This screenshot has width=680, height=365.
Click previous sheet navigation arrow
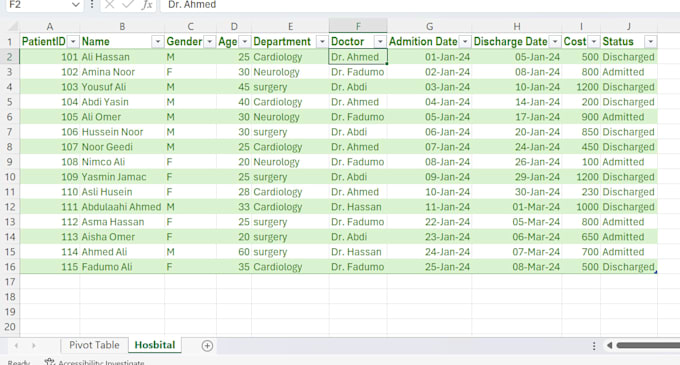pos(16,345)
